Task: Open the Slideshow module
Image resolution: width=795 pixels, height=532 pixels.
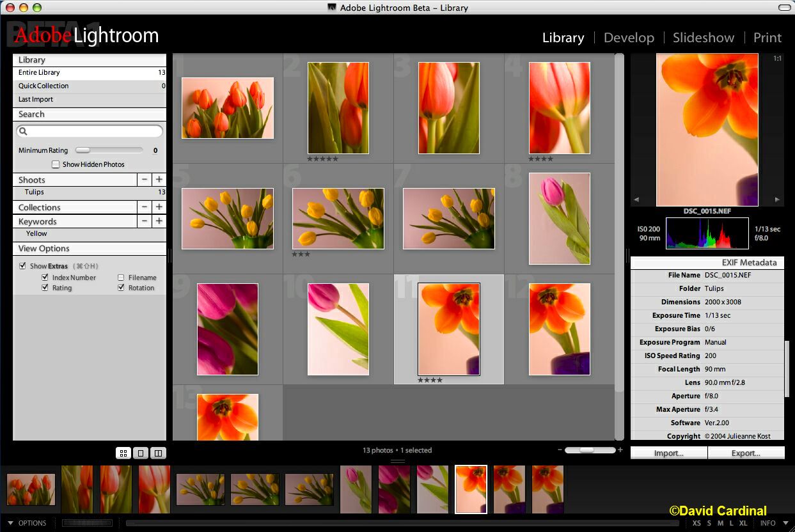Action: coord(704,38)
